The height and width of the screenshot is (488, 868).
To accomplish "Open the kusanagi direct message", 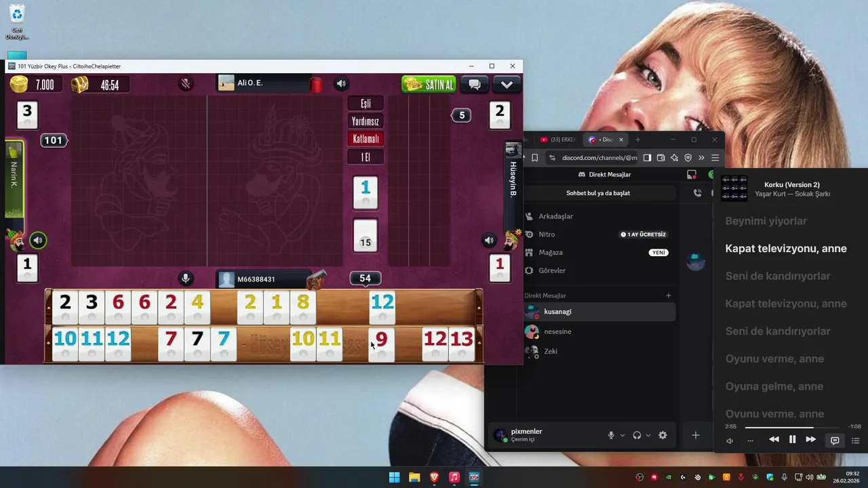I will tap(600, 312).
